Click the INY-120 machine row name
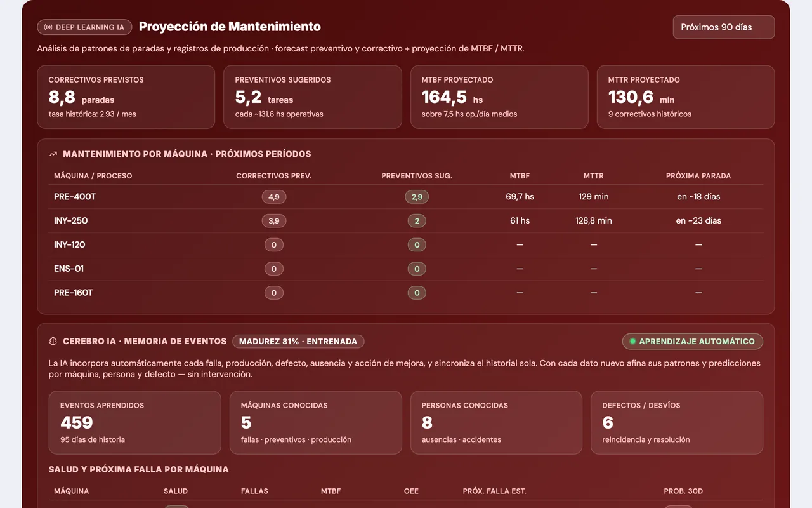The image size is (812, 508). point(70,245)
